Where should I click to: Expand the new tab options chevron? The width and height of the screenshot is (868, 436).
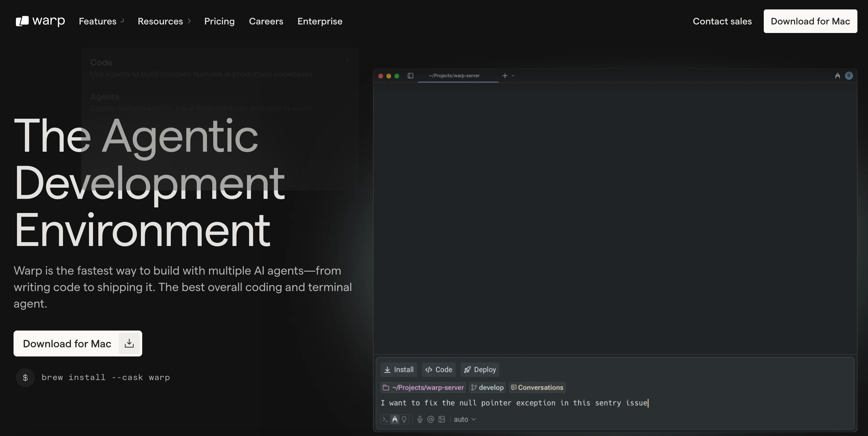[513, 75]
